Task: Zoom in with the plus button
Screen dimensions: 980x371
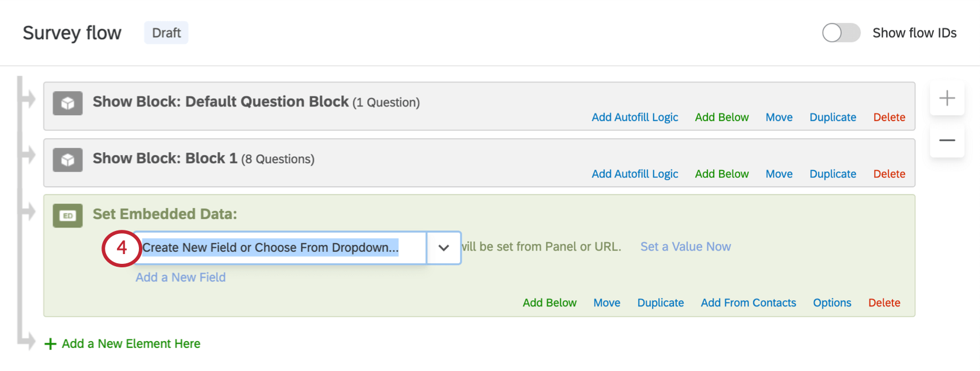Action: (947, 98)
